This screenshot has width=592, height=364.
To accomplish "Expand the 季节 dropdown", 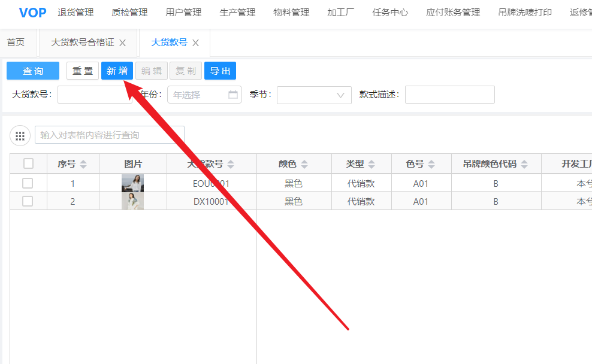I will tap(314, 95).
